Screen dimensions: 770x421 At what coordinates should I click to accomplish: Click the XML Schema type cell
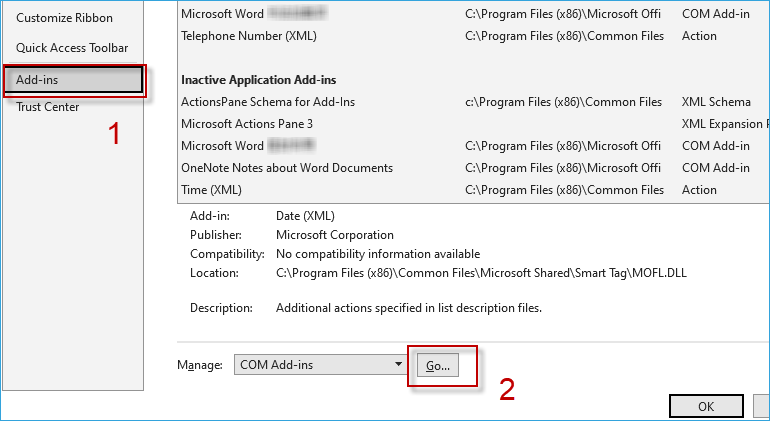click(716, 102)
